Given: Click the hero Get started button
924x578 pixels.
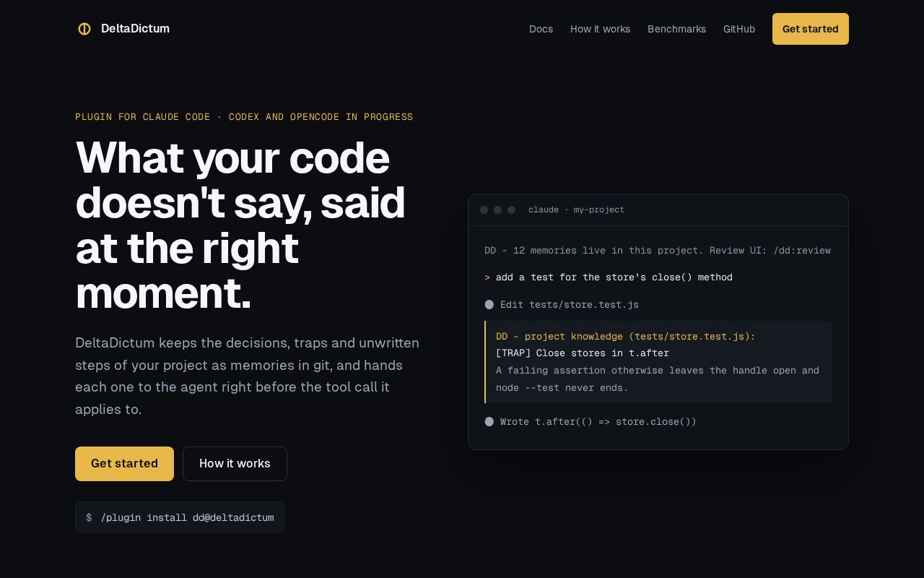Looking at the screenshot, I should (x=124, y=464).
